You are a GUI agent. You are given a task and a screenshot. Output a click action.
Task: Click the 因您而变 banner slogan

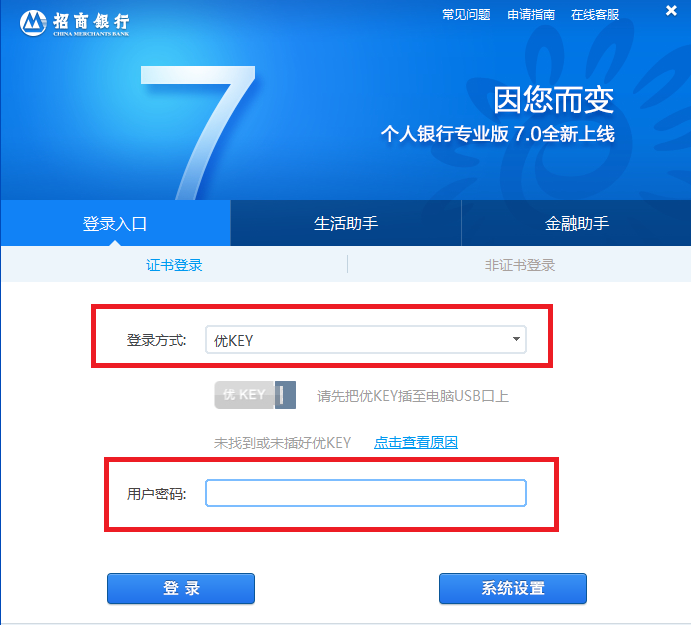tap(553, 100)
